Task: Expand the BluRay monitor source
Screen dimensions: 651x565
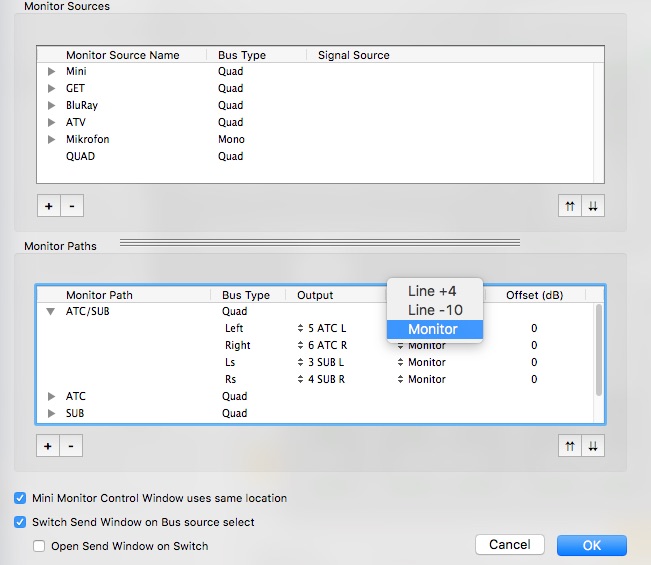Action: (51, 105)
